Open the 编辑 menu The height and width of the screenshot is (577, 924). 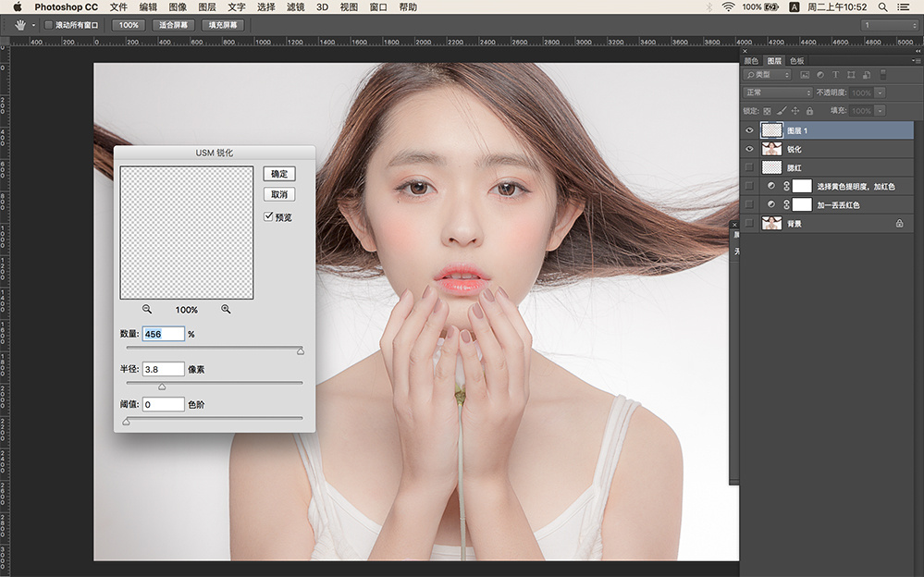click(148, 7)
